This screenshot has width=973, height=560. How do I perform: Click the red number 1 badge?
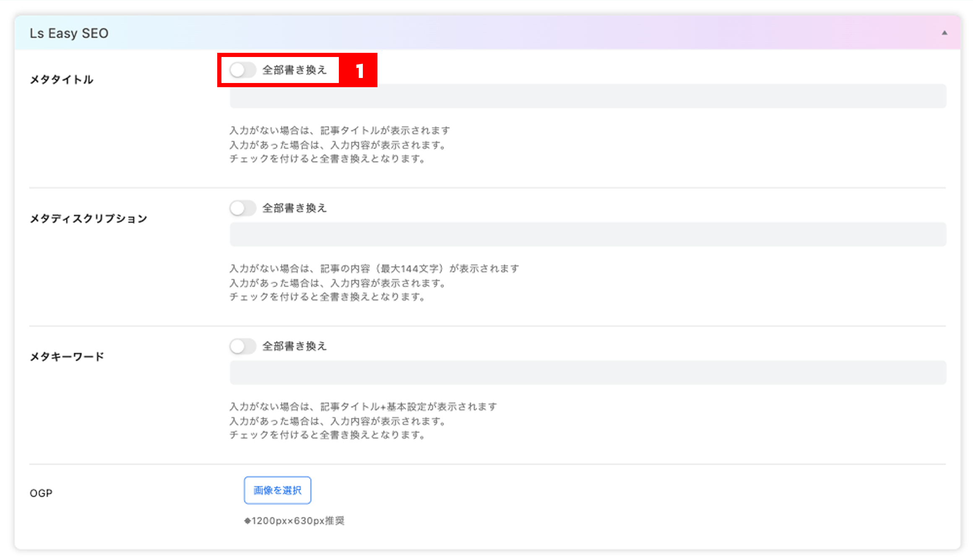point(359,70)
